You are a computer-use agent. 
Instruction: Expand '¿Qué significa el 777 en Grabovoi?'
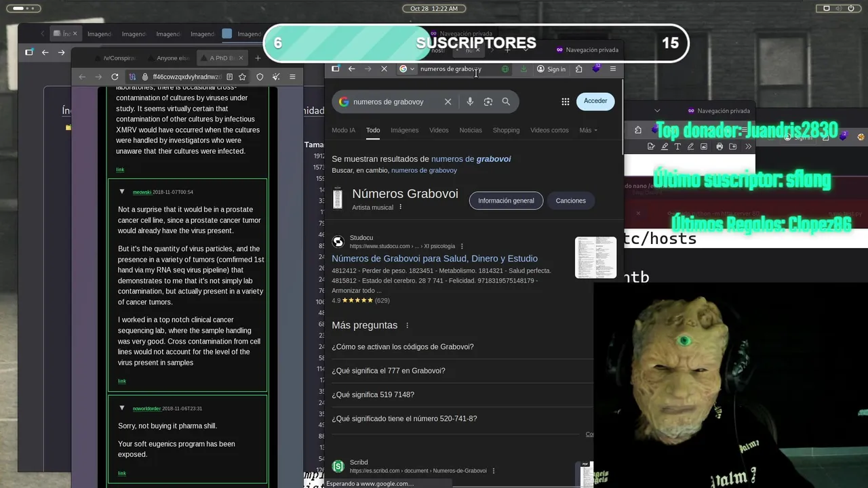(x=462, y=371)
